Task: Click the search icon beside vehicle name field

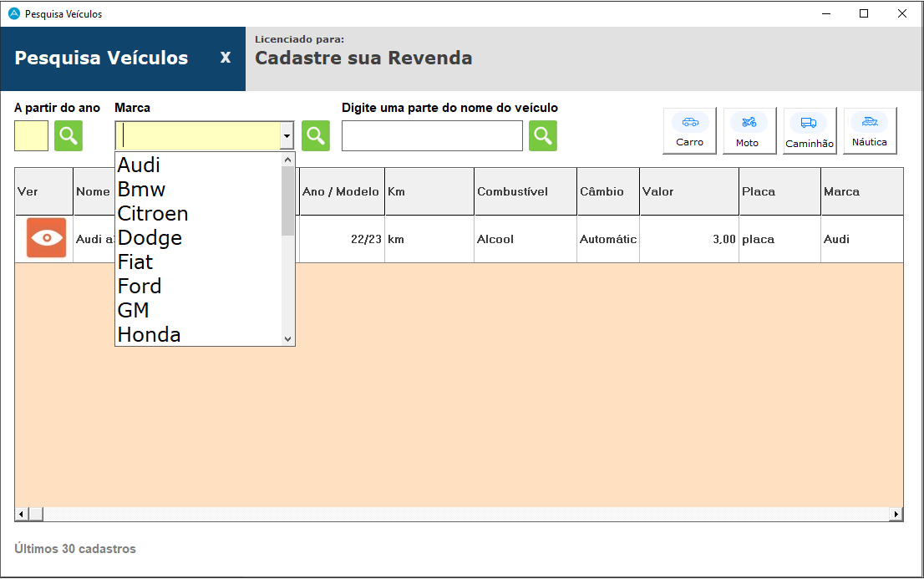Action: 543,135
